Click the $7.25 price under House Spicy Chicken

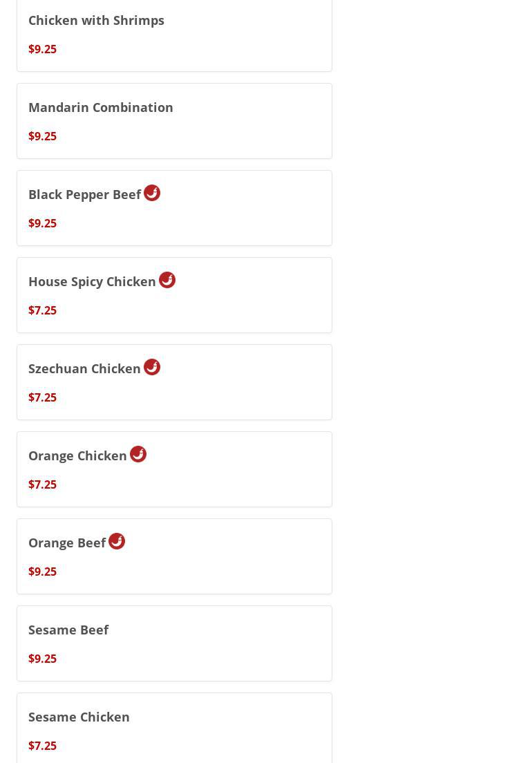point(42,310)
